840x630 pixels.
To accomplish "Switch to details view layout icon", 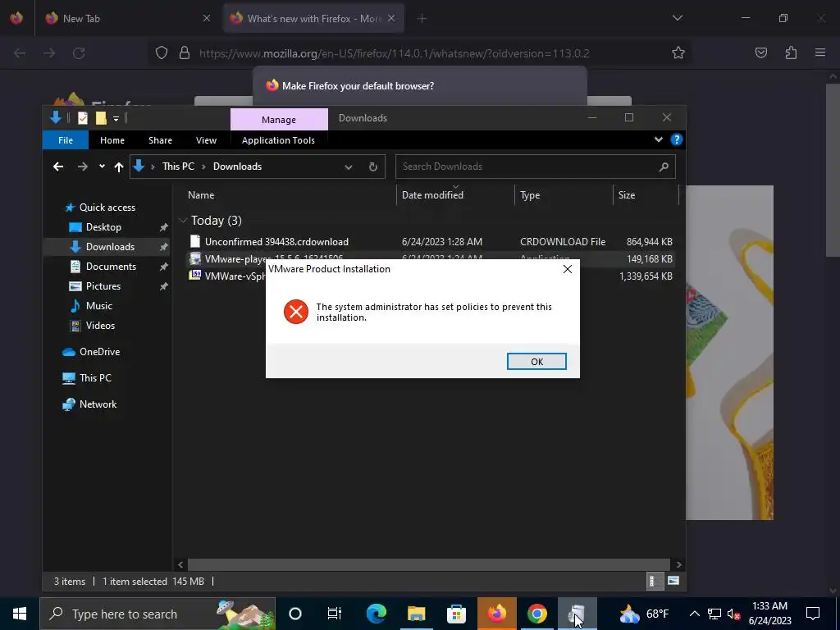I will (x=653, y=582).
